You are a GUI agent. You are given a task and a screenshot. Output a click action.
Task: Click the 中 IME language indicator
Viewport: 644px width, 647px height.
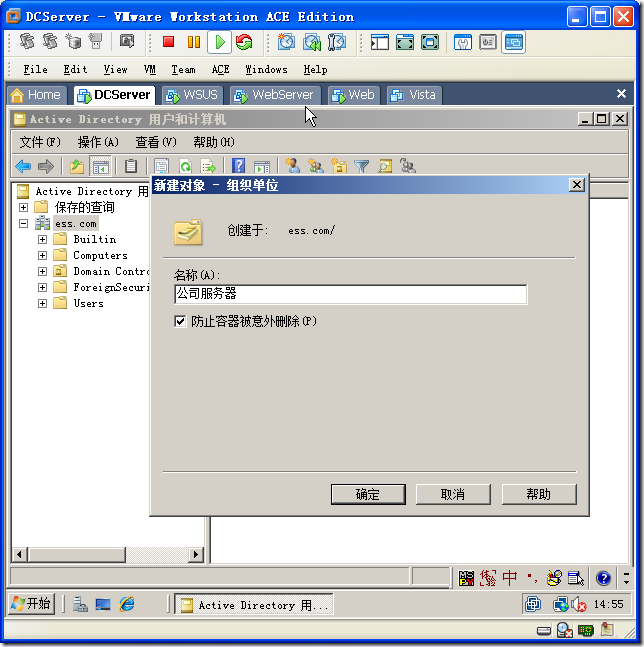(x=510, y=578)
